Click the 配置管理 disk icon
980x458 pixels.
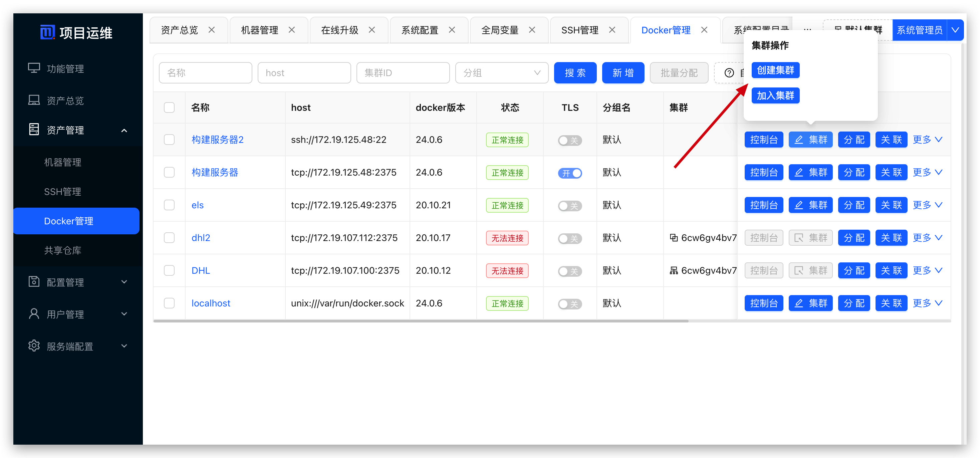34,282
